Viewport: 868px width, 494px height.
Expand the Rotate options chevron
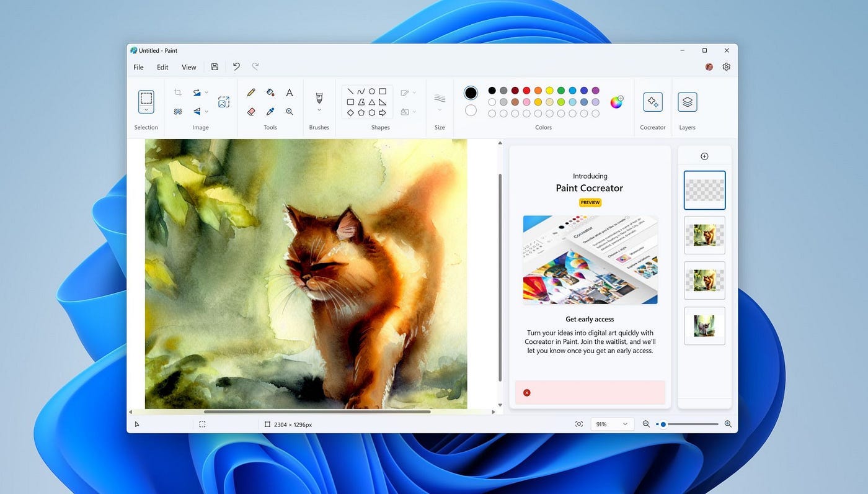[x=206, y=92]
